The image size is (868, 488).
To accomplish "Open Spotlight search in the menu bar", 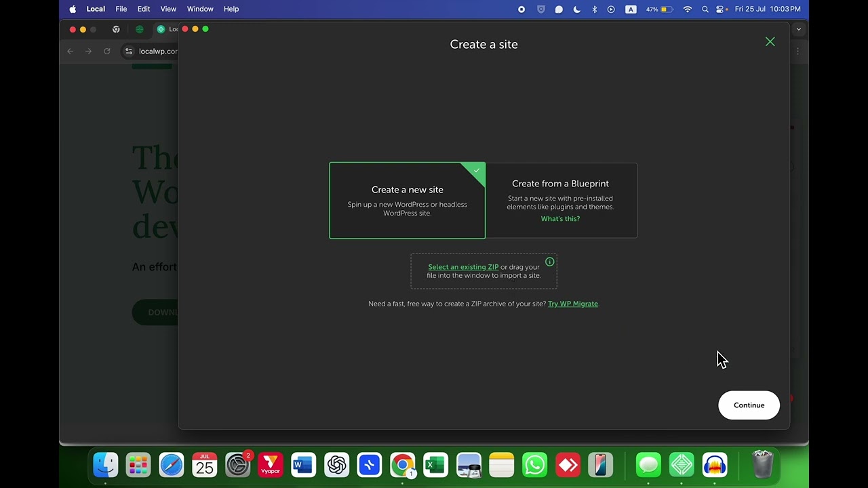I will coord(705,9).
